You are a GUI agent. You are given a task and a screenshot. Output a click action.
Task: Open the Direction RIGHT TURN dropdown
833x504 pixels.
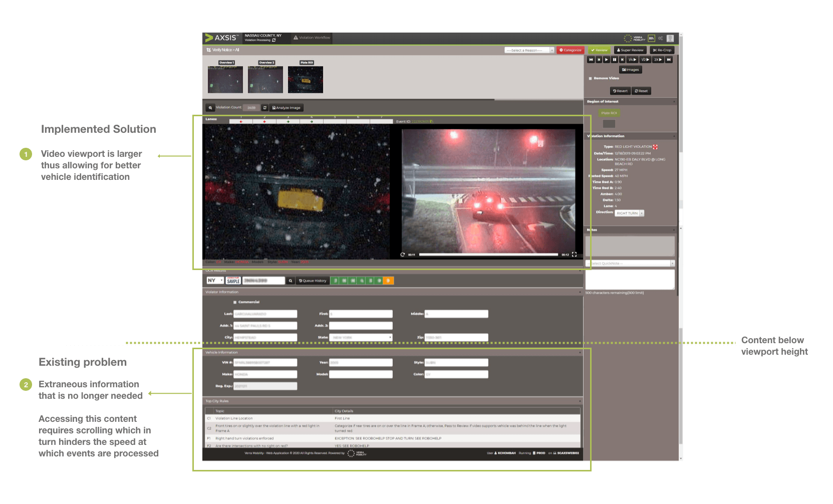629,213
